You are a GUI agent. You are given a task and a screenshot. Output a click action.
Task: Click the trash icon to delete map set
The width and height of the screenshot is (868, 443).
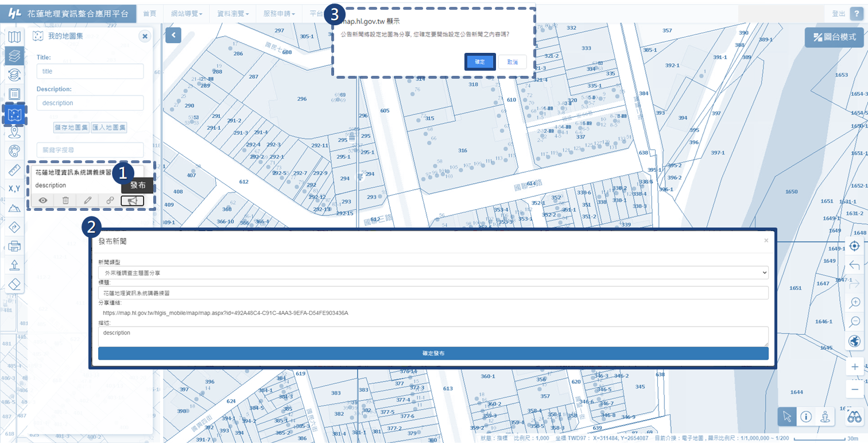pyautogui.click(x=65, y=201)
